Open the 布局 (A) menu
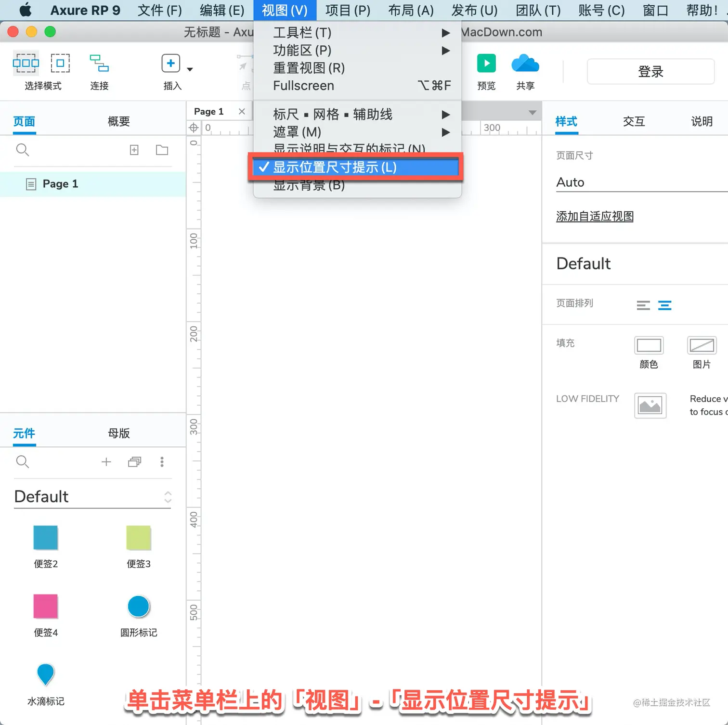Viewport: 728px width, 725px height. tap(411, 10)
